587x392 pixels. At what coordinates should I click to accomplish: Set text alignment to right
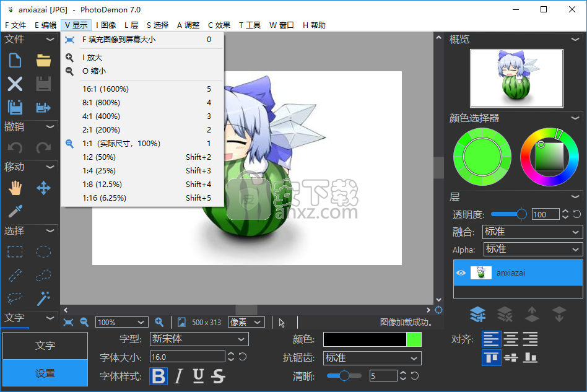tap(530, 339)
